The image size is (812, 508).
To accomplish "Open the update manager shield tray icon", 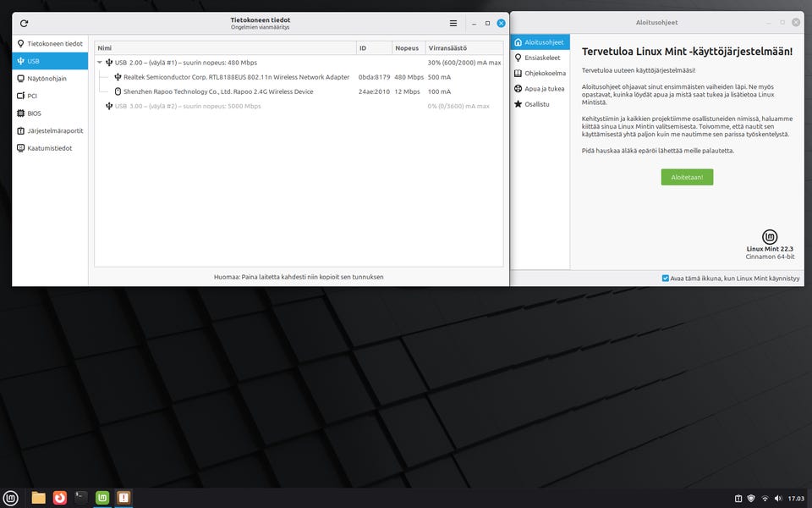I will click(x=751, y=499).
